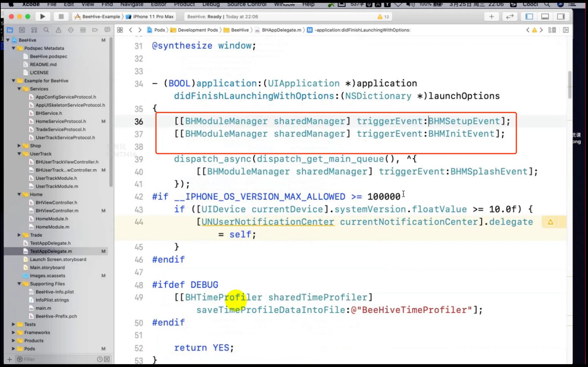The width and height of the screenshot is (588, 367).
Task: Open the code review arrows button
Action: coord(510,17)
